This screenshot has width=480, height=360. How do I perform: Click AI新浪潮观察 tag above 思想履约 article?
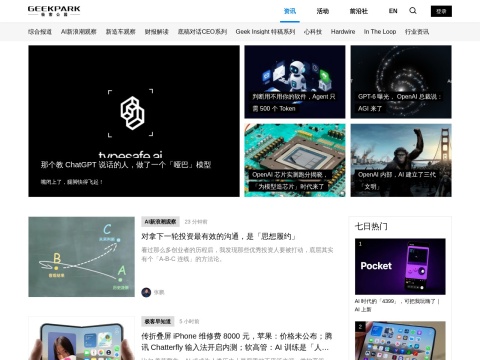coord(161,222)
